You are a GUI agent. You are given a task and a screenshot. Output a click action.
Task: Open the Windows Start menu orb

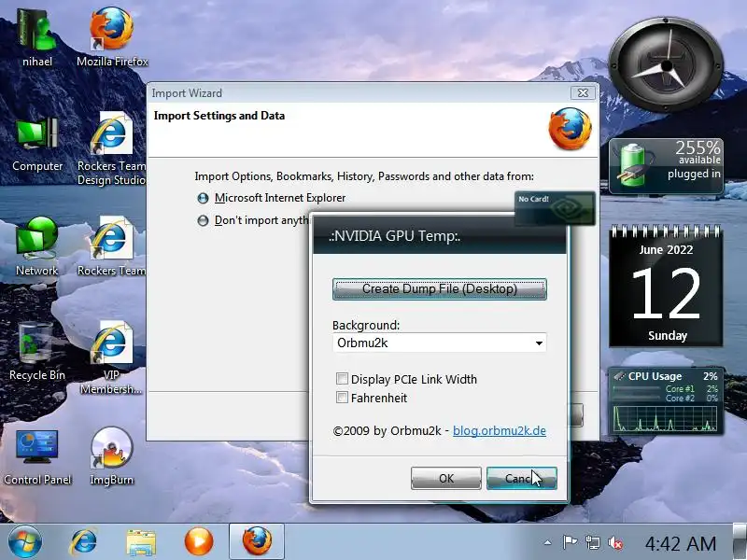point(25,542)
